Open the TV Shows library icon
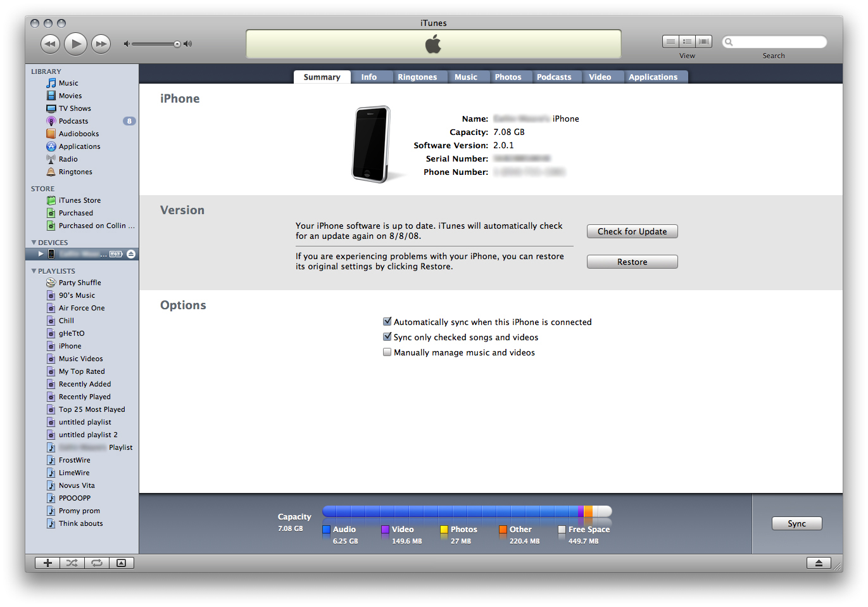The height and width of the screenshot is (607, 868). click(51, 108)
